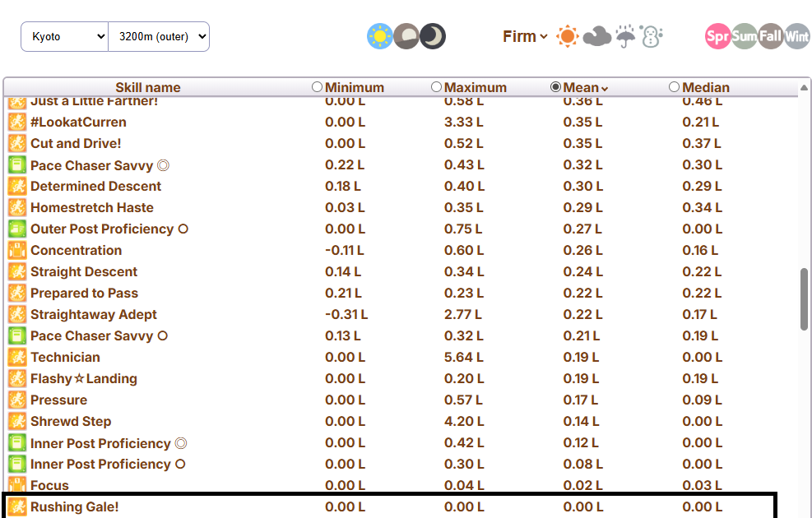Image resolution: width=812 pixels, height=518 pixels.
Task: Click the Cut and Drive! skill icon
Action: click(x=17, y=143)
